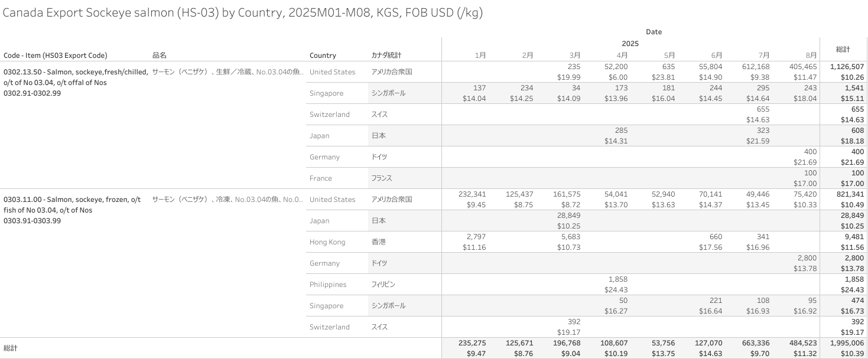Select the France country row label
Viewport: 868px width, 359px height.
click(321, 178)
